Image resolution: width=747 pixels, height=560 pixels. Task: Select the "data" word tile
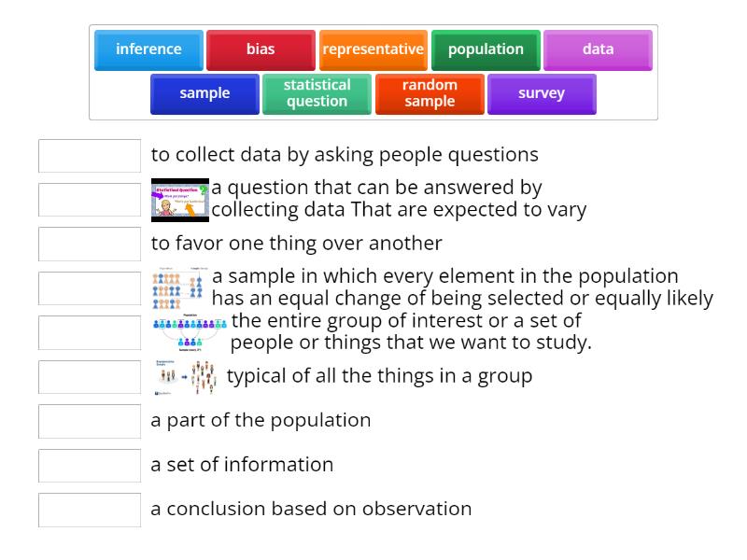[x=599, y=49]
